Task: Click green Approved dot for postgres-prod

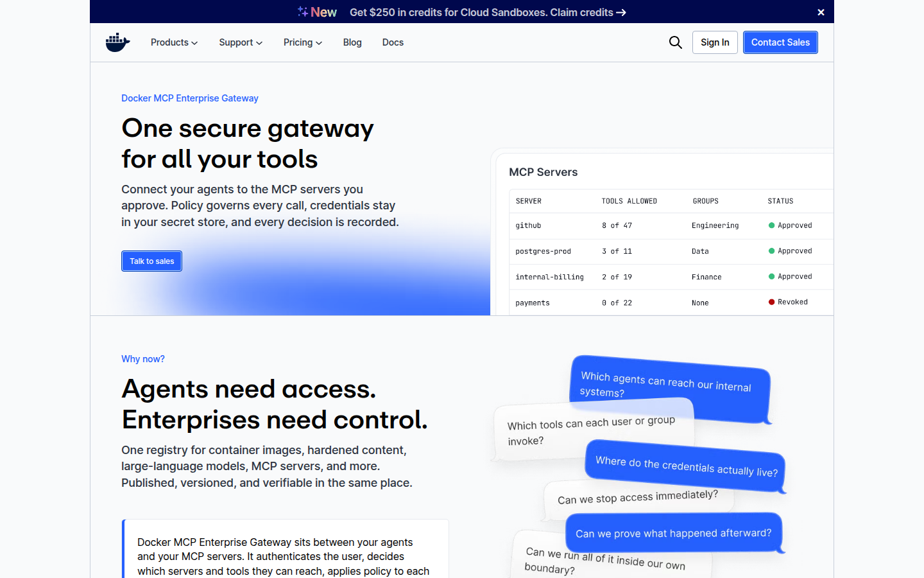Action: (771, 251)
